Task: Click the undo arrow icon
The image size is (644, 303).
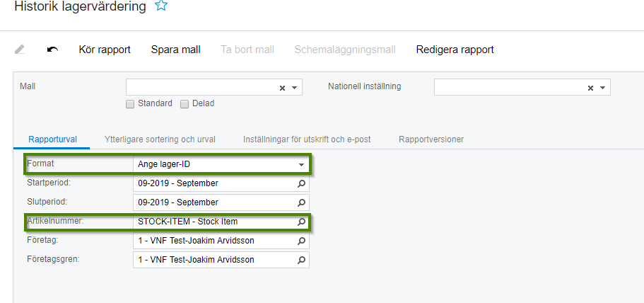Action: coord(52,50)
